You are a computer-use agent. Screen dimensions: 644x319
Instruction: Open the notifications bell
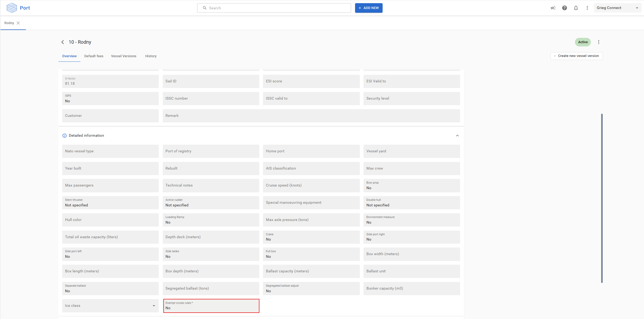[x=576, y=8]
